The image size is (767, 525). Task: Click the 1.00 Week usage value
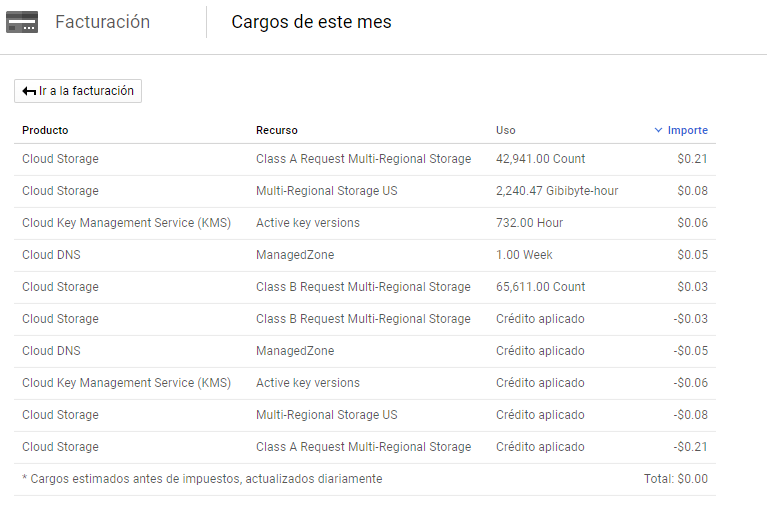(524, 255)
